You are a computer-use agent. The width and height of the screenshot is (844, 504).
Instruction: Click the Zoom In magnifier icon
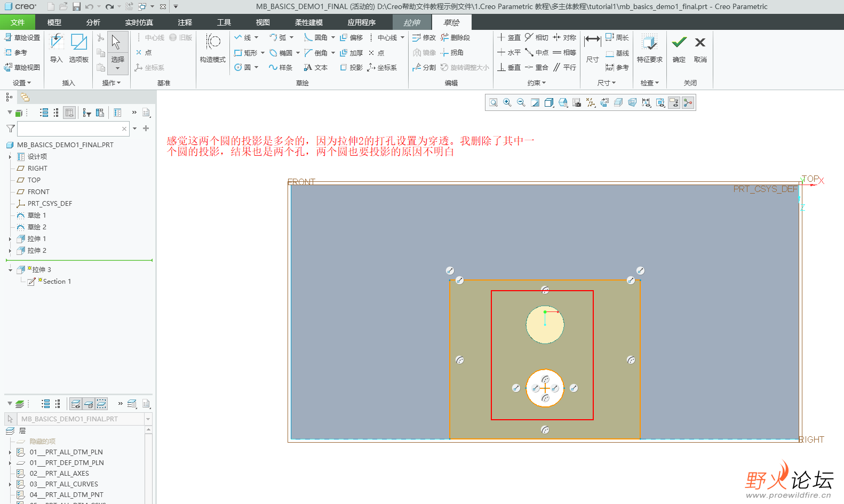pyautogui.click(x=507, y=102)
